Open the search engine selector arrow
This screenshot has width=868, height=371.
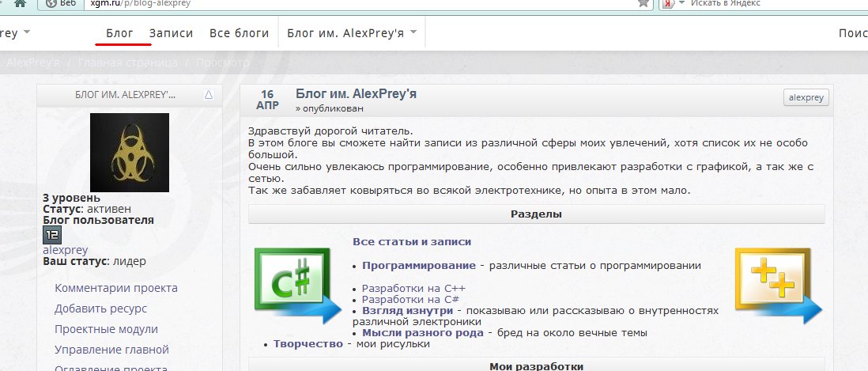coord(681,3)
